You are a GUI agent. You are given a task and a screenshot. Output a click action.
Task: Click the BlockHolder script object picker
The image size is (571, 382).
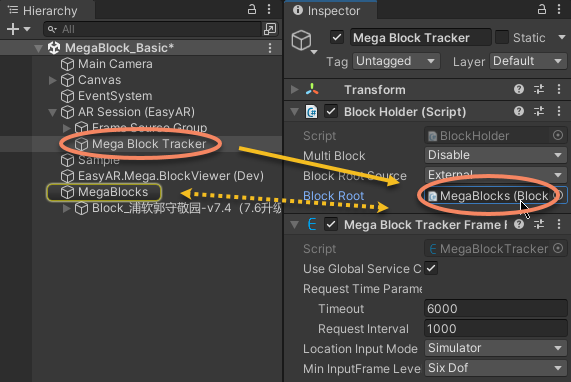[x=558, y=135]
